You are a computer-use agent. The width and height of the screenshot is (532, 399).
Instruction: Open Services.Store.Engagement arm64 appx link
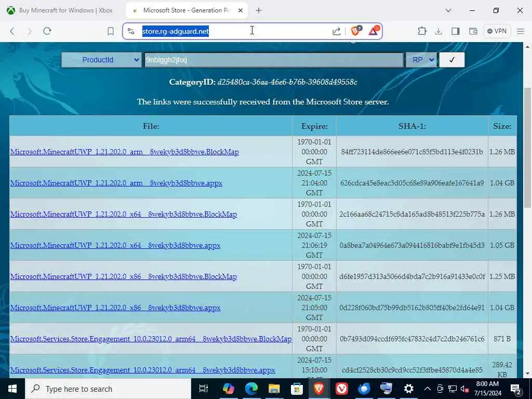pyautogui.click(x=143, y=370)
